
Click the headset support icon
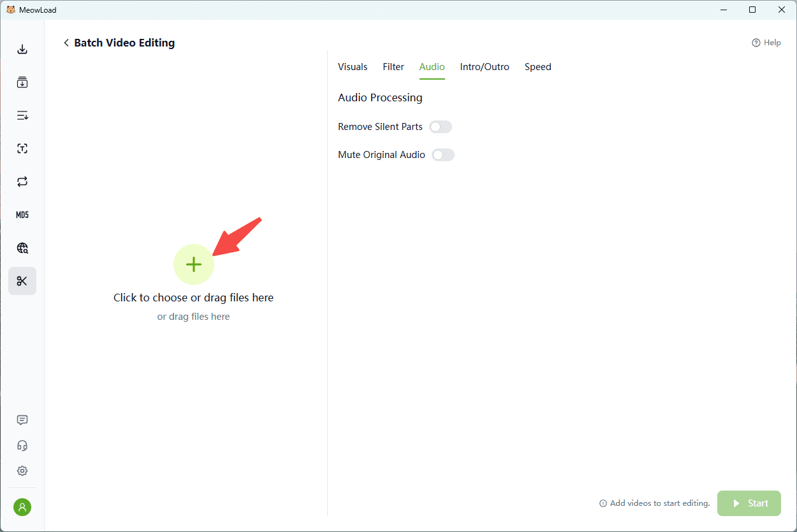pos(22,445)
